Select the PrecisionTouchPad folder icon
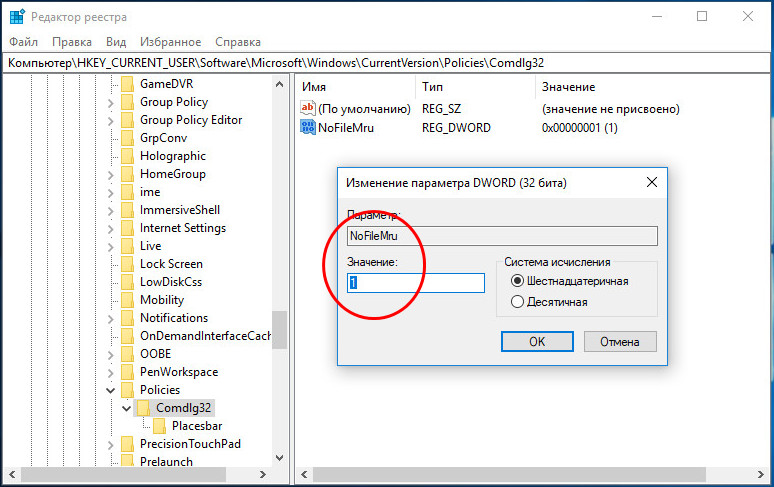Viewport: 774px width, 487px height. pos(127,444)
